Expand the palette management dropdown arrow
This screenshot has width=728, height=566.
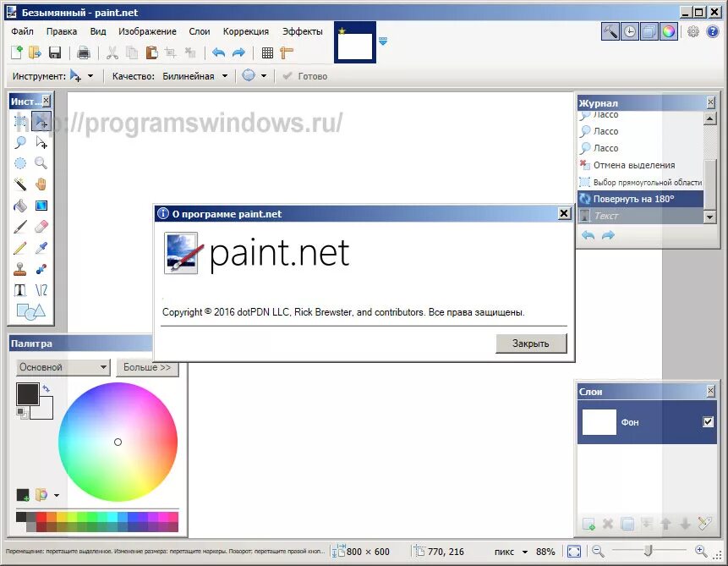[x=57, y=496]
